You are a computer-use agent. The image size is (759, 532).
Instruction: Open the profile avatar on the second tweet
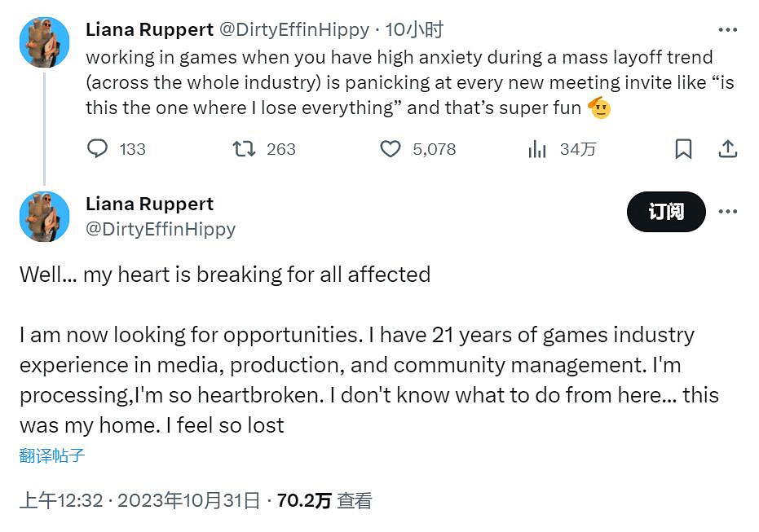[44, 217]
